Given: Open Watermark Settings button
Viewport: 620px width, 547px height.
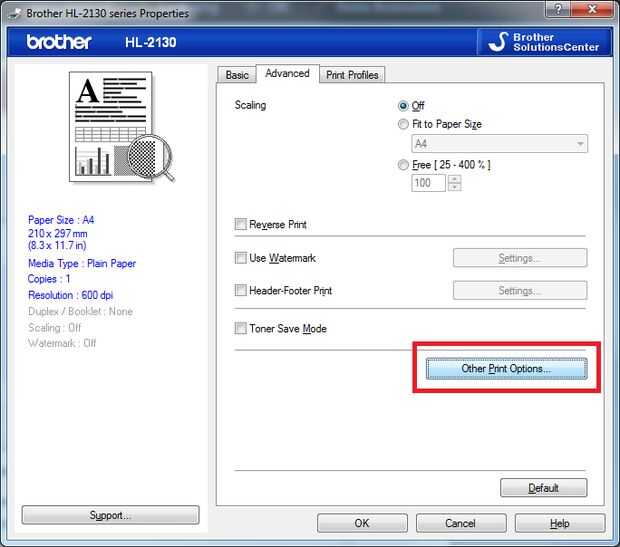Looking at the screenshot, I should [x=520, y=258].
